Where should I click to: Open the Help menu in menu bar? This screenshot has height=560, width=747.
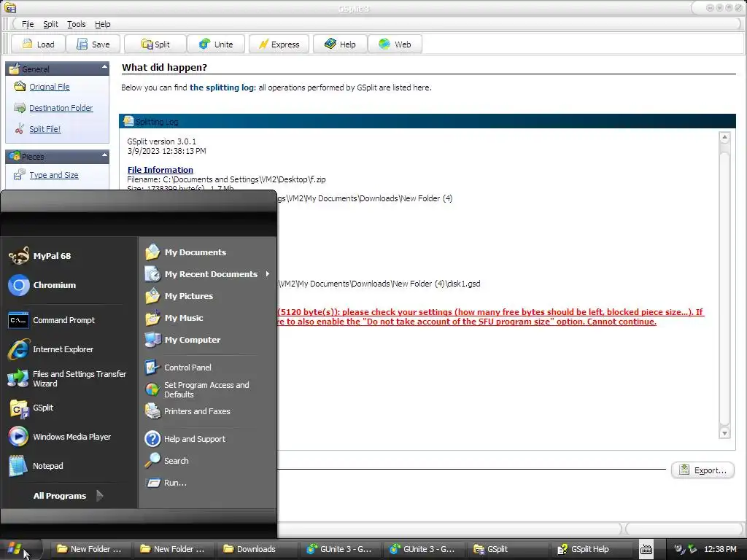[x=102, y=24]
